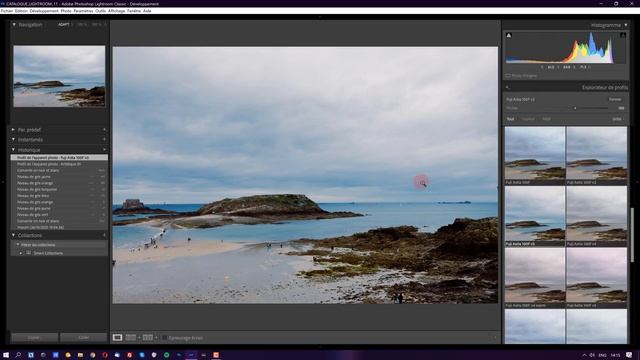Collapse the Navigation panel

tap(14, 24)
